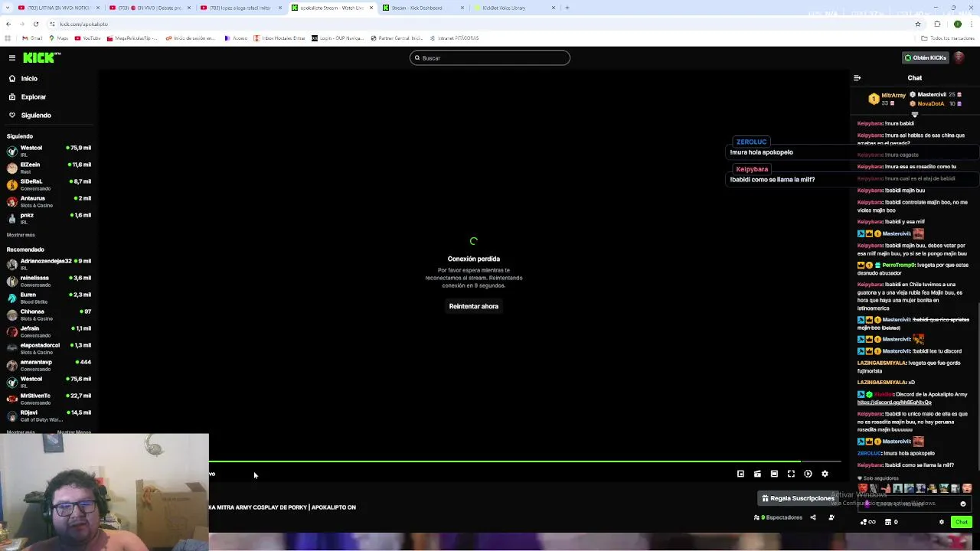The image size is (980, 551).
Task: Click NovaDotA in gift leaderboard
Action: tap(931, 103)
